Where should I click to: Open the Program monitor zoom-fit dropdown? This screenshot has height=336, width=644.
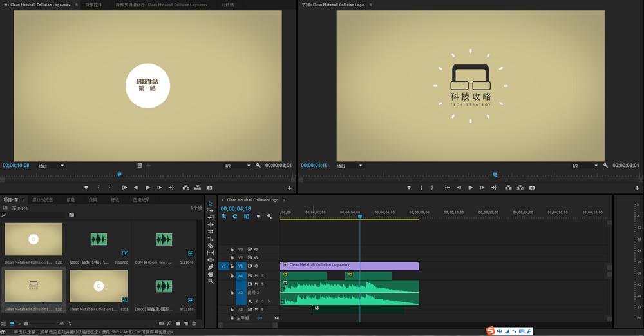(350, 166)
